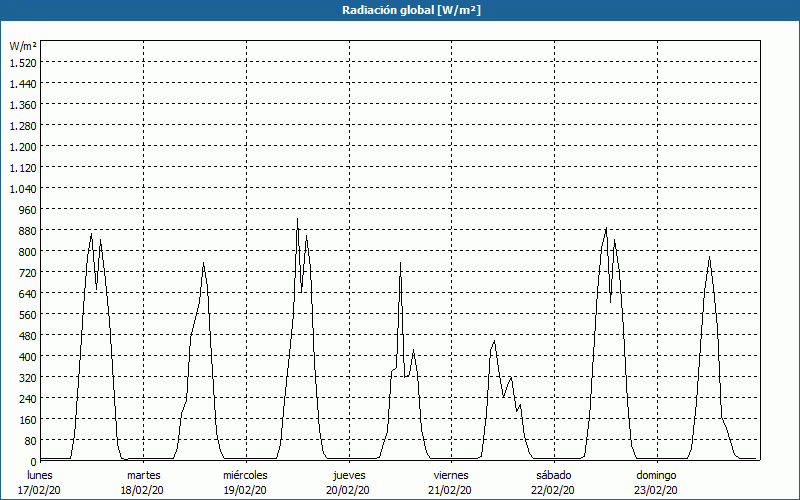The width and height of the screenshot is (800, 500).
Task: Click the 560 y-axis value
Action: tap(28, 315)
